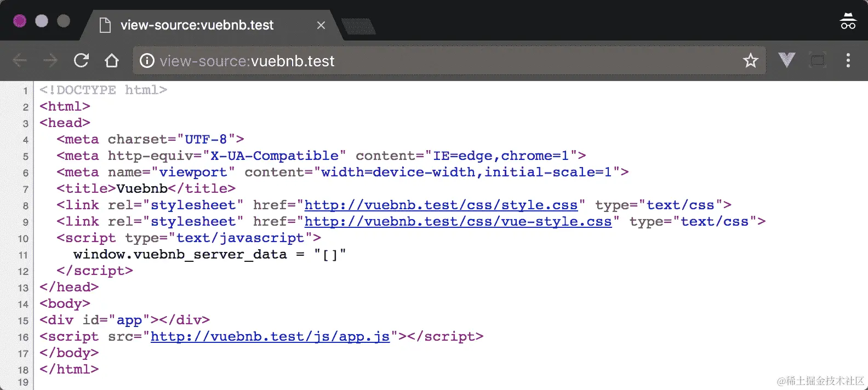Reload the view-source page
This screenshot has height=390, width=868.
tap(81, 60)
